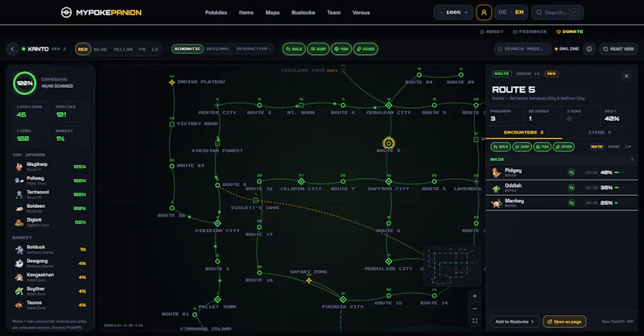Click Add to Nuzlocke button
The width and height of the screenshot is (644, 336).
[514, 321]
